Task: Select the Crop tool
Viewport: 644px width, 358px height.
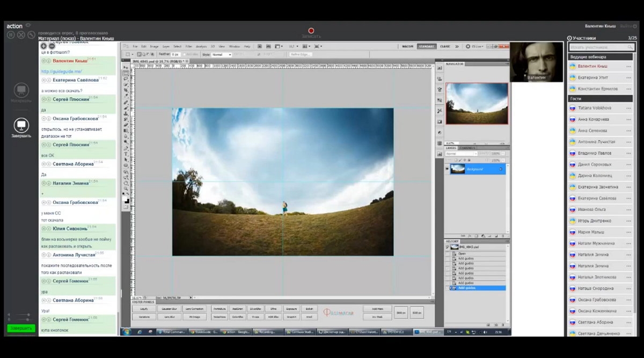Action: (x=126, y=90)
